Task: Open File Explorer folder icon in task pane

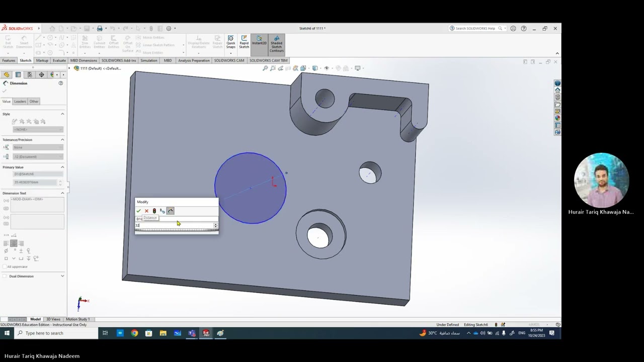Action: 557,104
